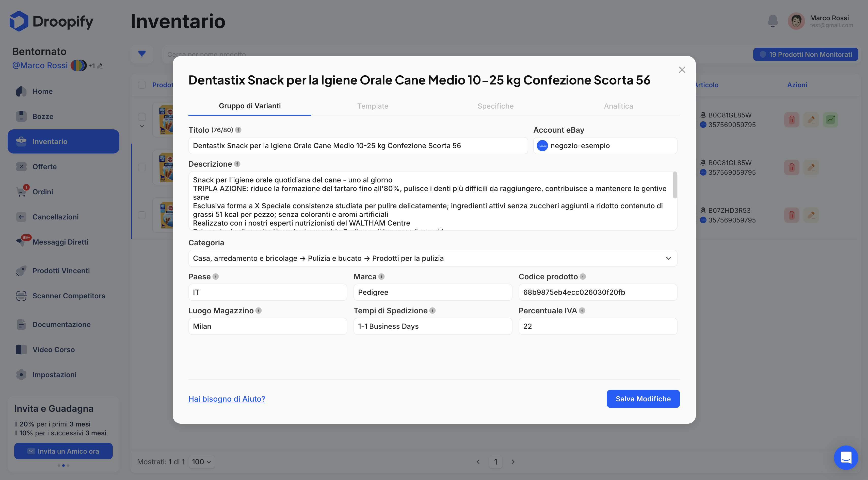The image size is (868, 480).
Task: Switch to the Specifiche tab
Action: pos(495,106)
